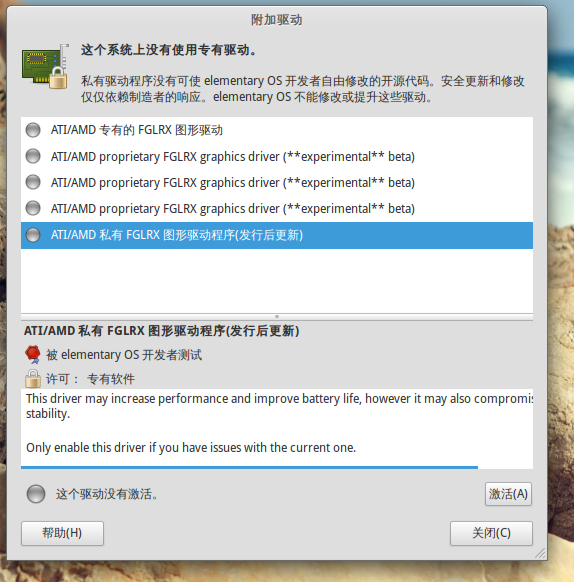Select the highlighted ATI/AMD 私有 FGLRX radio
Viewport: 574px width, 582px height.
33,235
